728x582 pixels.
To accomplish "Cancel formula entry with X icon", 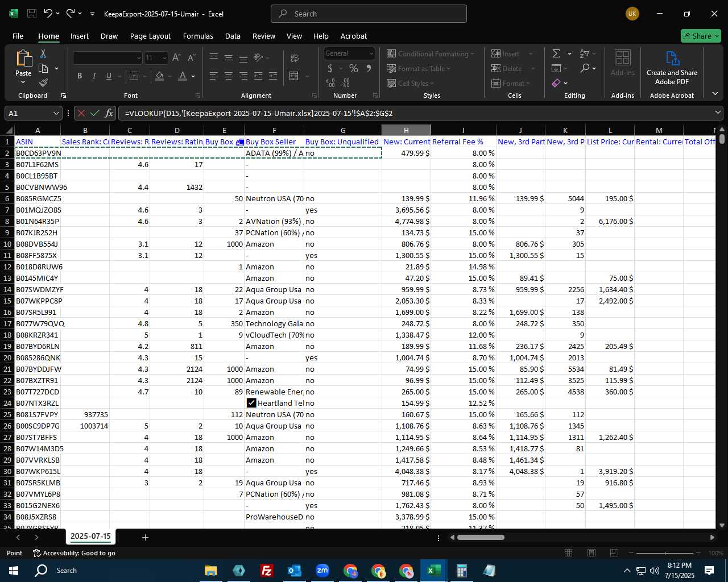I will click(x=81, y=113).
